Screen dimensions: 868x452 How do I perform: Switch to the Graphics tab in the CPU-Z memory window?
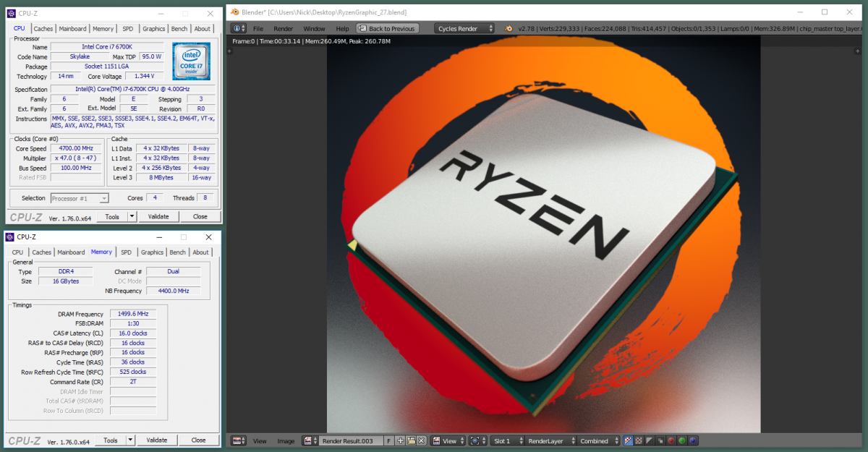152,252
